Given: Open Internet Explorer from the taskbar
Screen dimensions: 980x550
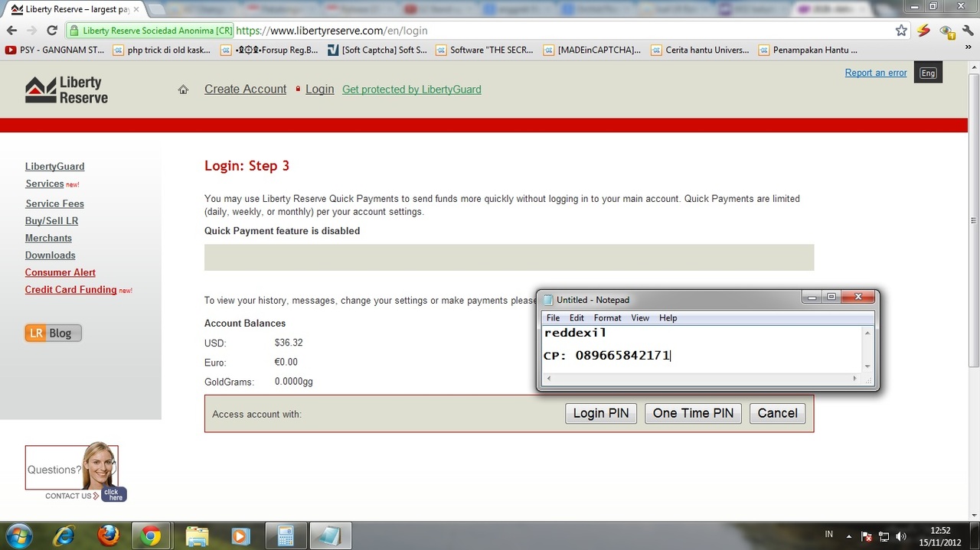Looking at the screenshot, I should click(x=64, y=535).
